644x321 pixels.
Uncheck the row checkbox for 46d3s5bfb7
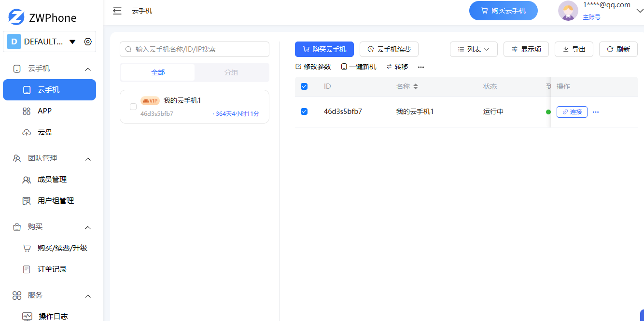click(304, 112)
